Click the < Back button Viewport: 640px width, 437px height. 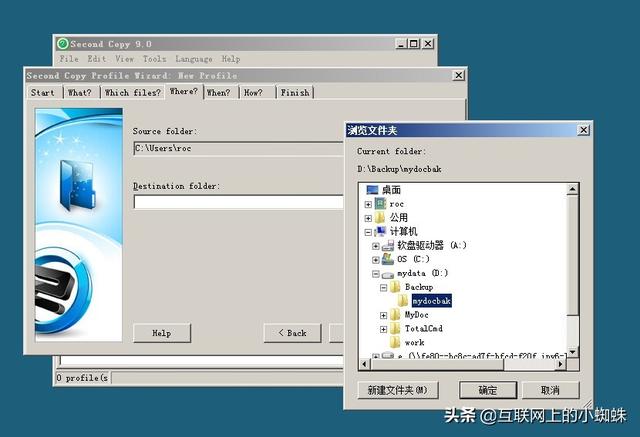click(292, 333)
